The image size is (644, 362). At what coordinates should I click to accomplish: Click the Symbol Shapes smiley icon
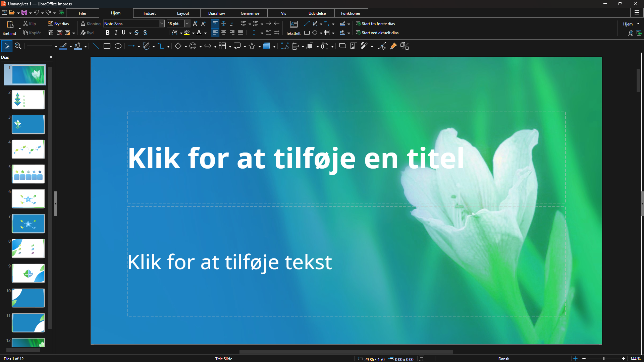point(193,46)
